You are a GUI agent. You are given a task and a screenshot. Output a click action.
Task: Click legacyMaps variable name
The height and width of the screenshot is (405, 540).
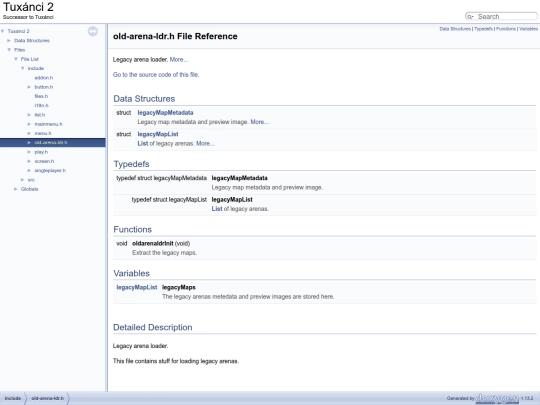tap(179, 287)
